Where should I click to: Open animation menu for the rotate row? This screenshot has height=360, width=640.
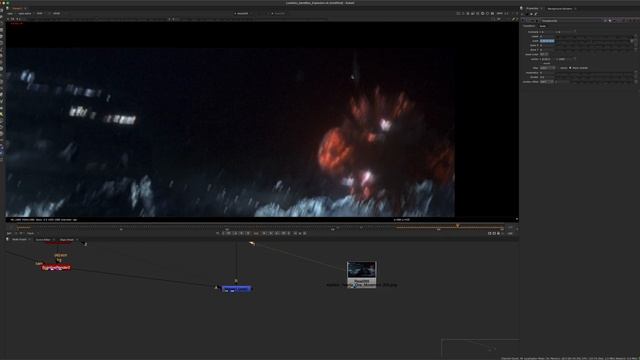pyautogui.click(x=636, y=36)
